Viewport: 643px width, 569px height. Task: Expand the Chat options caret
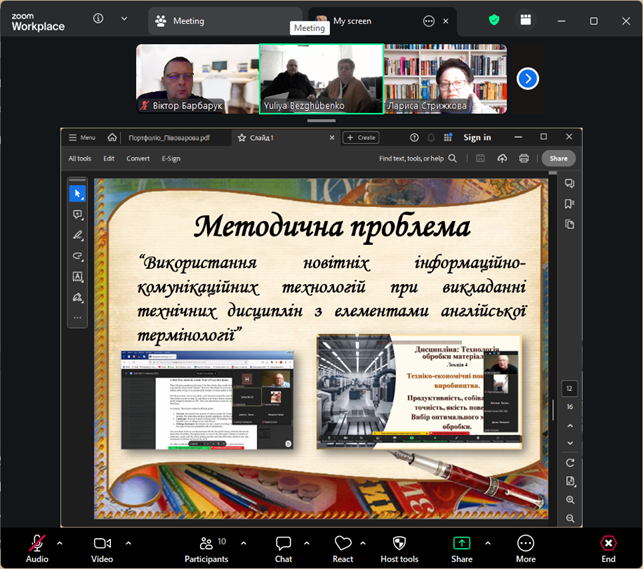pos(307,543)
